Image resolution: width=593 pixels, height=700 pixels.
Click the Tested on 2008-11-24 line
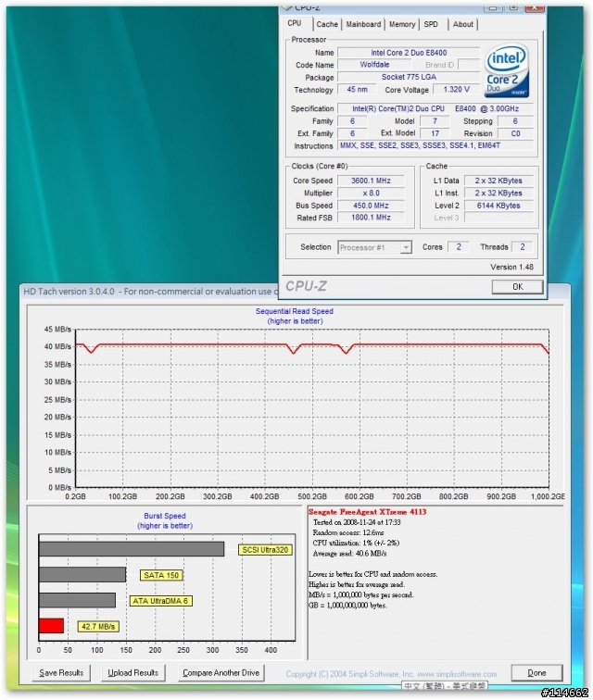[x=357, y=522]
